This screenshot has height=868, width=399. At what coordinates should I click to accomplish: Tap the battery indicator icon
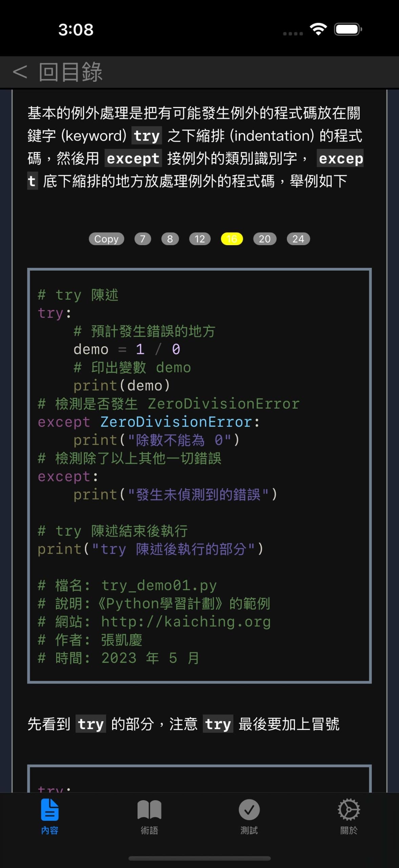click(x=347, y=30)
